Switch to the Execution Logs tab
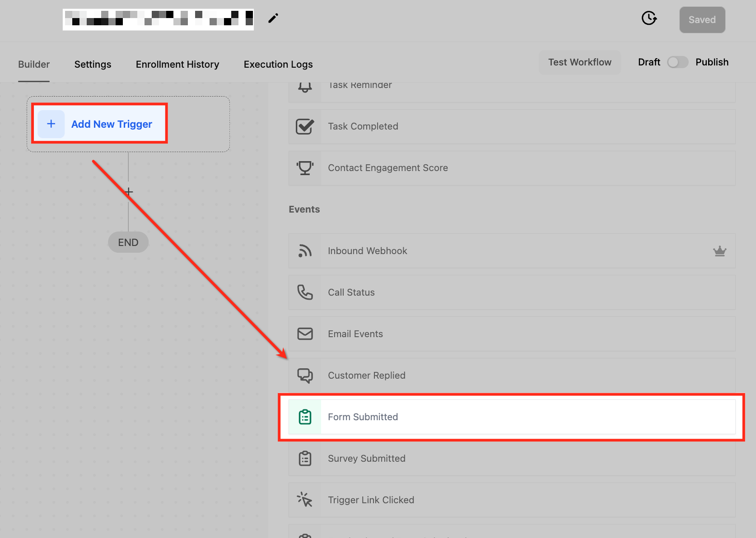 (x=278, y=64)
